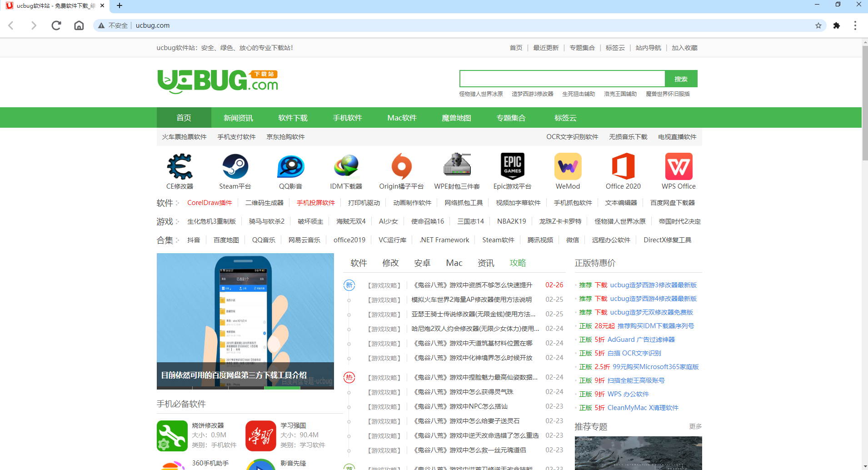The height and width of the screenshot is (470, 868).
Task: Open the 百度网盘 banner slideshow image
Action: click(245, 321)
